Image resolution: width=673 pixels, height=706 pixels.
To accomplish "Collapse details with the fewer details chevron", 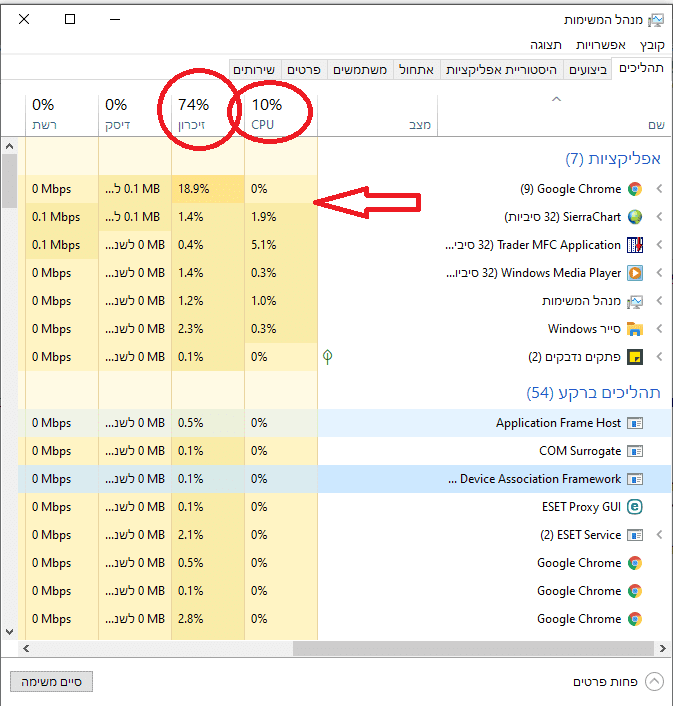I will pos(654,682).
